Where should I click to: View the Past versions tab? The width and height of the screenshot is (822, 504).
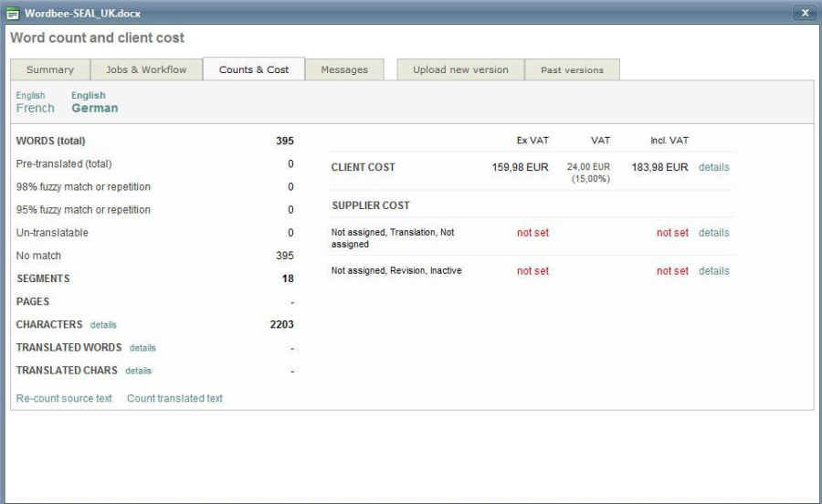[x=572, y=69]
